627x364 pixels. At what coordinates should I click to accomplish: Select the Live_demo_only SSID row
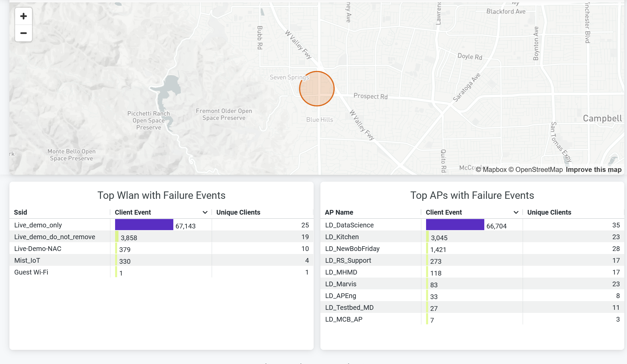(x=38, y=225)
